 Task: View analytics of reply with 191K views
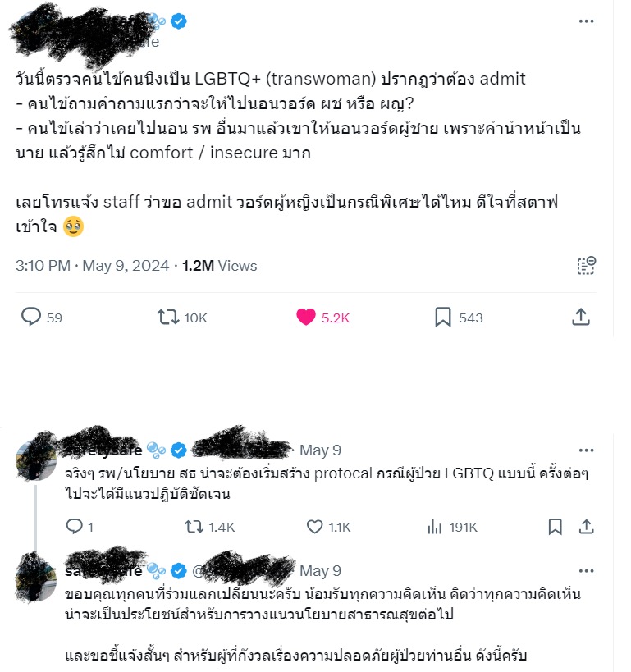pyautogui.click(x=434, y=527)
